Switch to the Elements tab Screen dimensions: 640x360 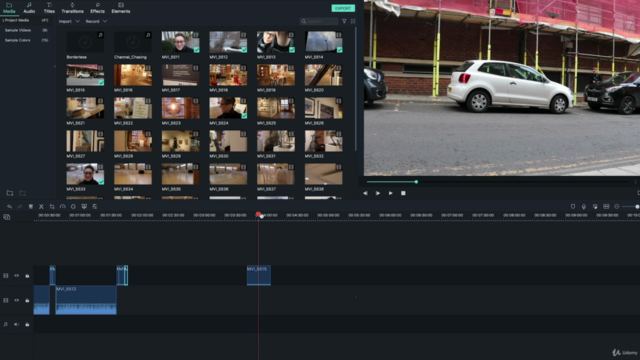click(121, 8)
